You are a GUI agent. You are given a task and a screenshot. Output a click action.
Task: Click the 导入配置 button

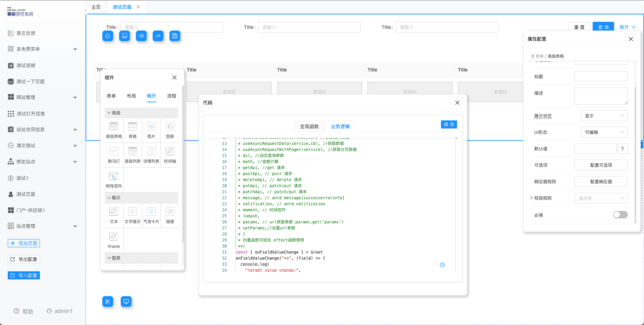24,275
